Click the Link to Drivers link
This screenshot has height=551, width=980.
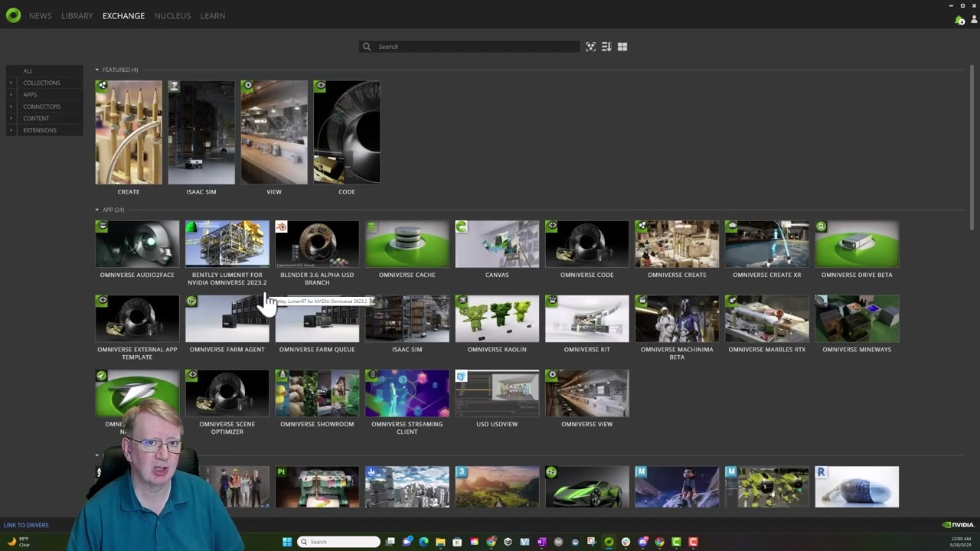pyautogui.click(x=26, y=525)
